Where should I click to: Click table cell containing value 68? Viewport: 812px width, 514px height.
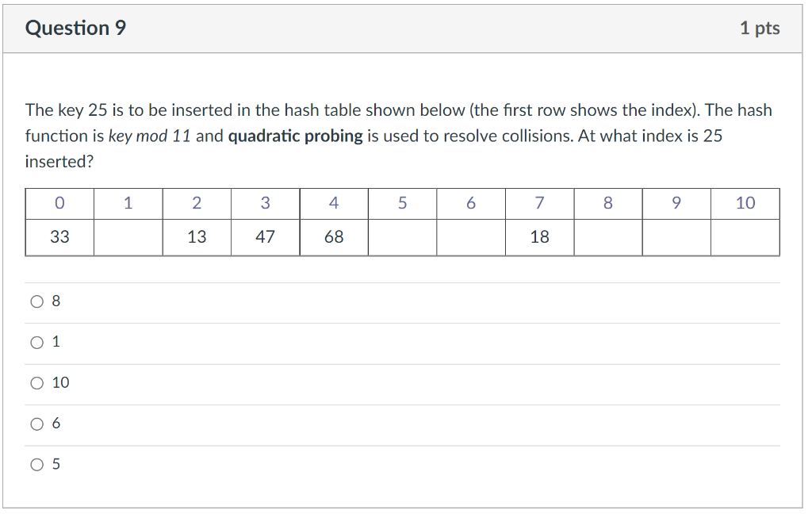click(334, 237)
